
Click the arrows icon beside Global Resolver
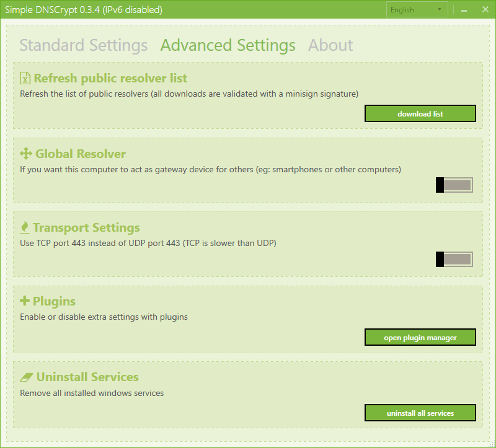(x=26, y=154)
